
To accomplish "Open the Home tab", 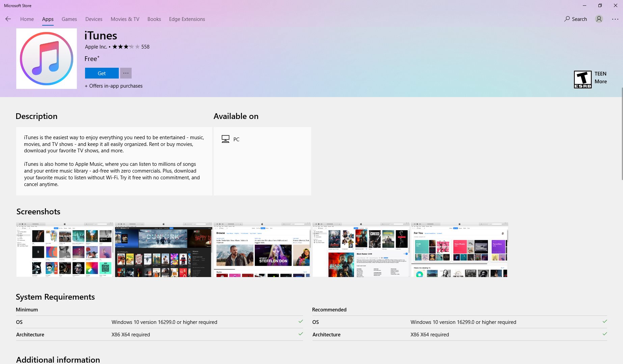I will [27, 19].
